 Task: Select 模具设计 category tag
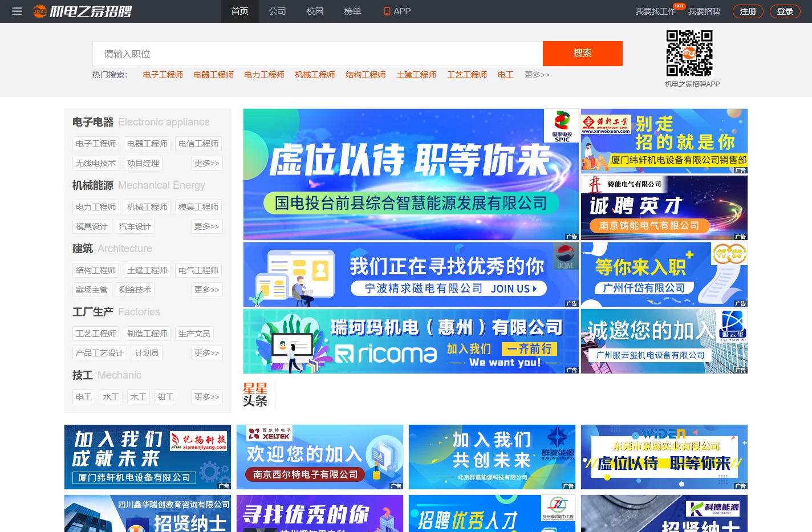[92, 226]
